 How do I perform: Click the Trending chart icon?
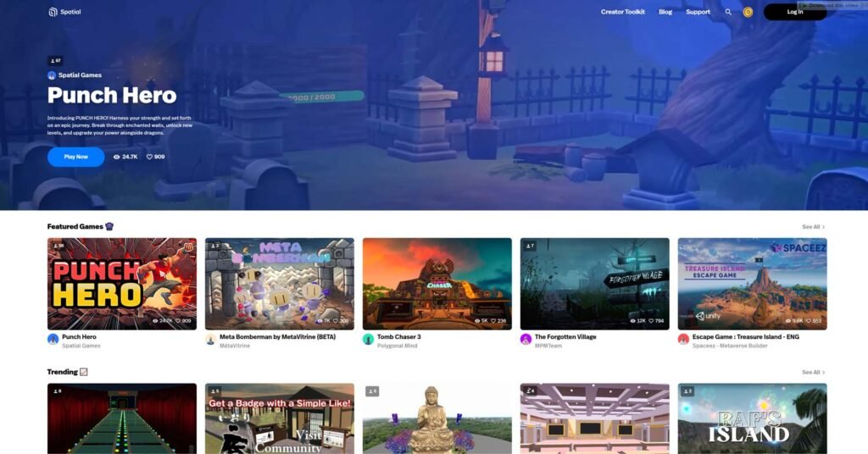tap(84, 372)
